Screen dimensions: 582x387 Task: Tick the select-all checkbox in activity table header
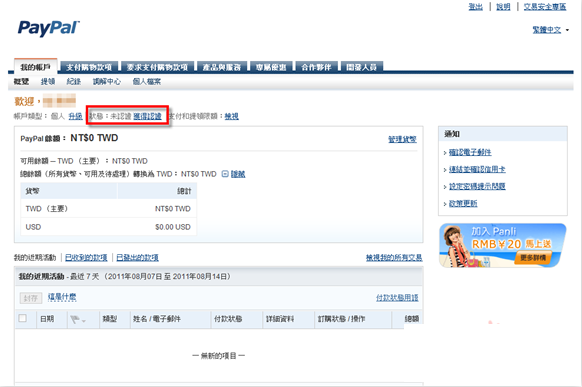pyautogui.click(x=23, y=318)
